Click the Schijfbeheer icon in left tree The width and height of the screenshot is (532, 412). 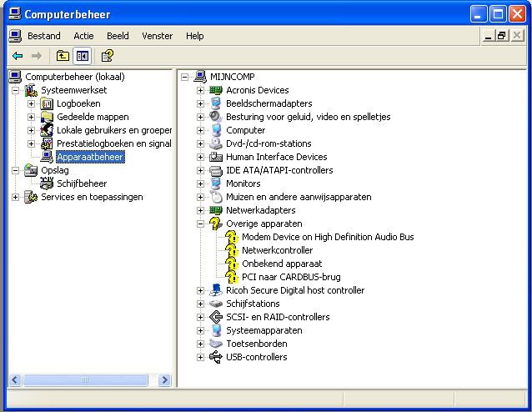[47, 183]
